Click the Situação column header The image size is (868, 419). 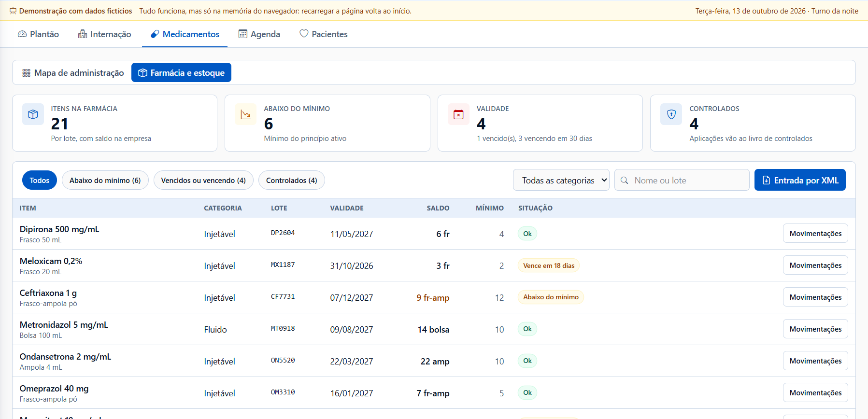pos(535,208)
